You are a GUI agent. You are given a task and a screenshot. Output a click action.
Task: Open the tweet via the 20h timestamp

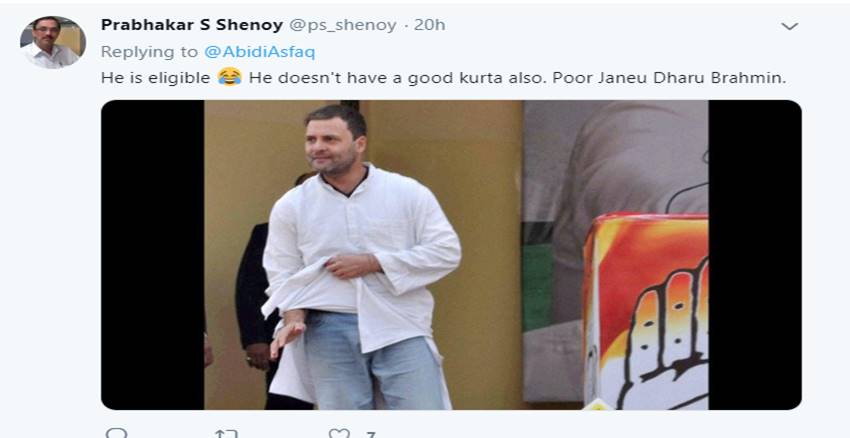430,25
